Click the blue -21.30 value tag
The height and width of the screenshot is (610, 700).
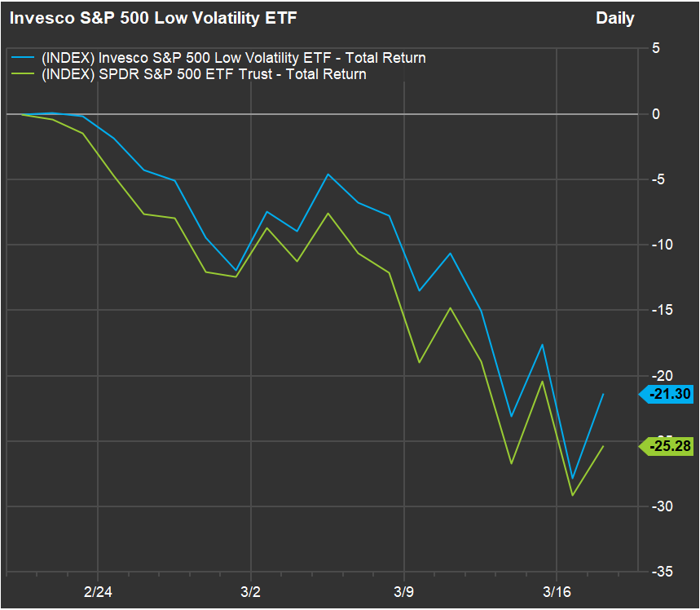click(x=671, y=395)
